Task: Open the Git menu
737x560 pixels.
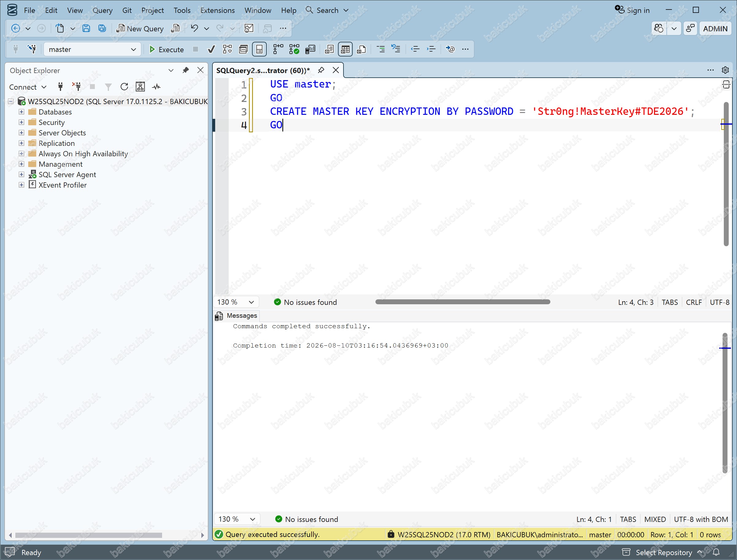Action: click(126, 10)
